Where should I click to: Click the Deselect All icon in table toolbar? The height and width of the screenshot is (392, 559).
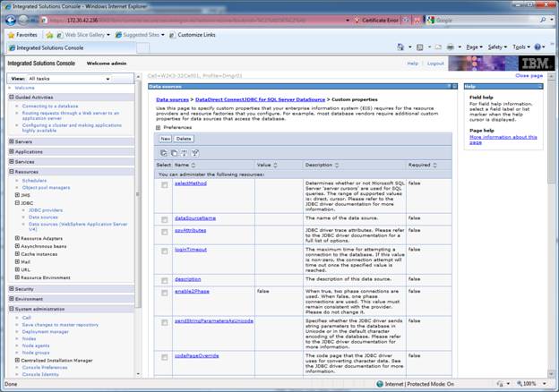pyautogui.click(x=173, y=153)
